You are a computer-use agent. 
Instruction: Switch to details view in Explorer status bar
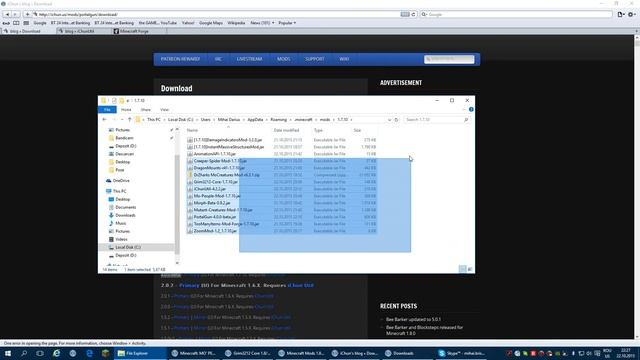coord(462,269)
